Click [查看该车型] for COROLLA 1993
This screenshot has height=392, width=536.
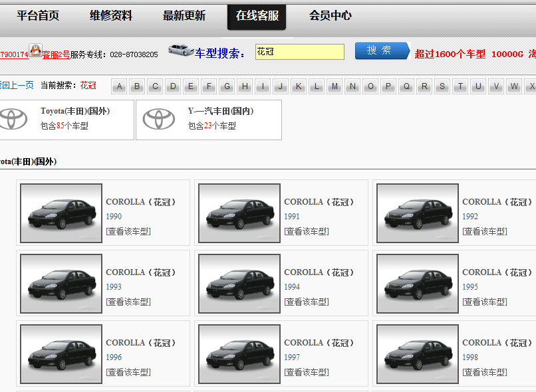[128, 302]
